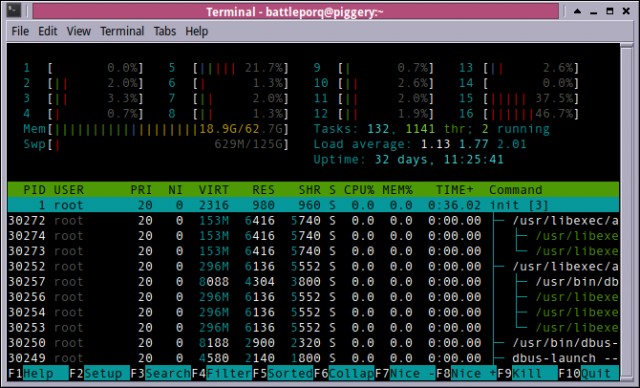
Task: Click the Tasks: 132 summary text
Action: [x=431, y=129]
